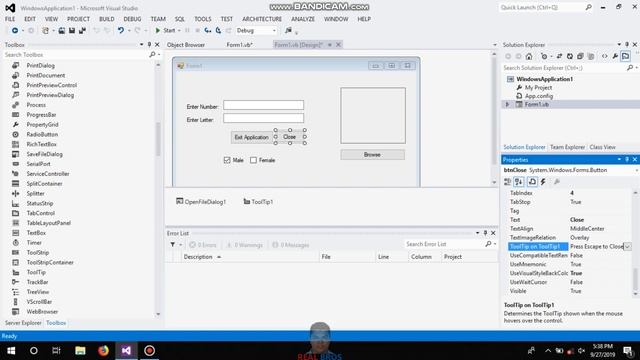The height and width of the screenshot is (360, 640).
Task: Click the PictureBox on the form
Action: (x=373, y=115)
